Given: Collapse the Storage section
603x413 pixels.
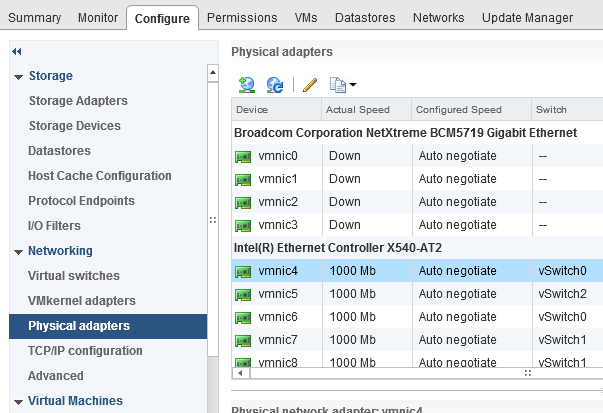Looking at the screenshot, I should tap(18, 77).
